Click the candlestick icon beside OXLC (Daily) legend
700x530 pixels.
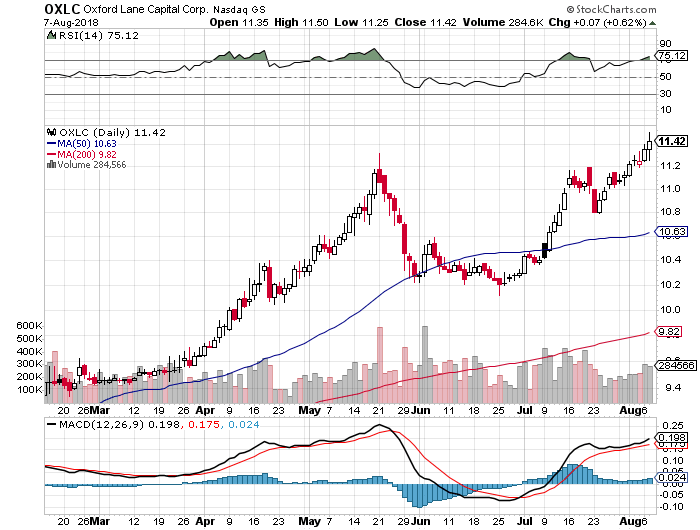(52, 131)
